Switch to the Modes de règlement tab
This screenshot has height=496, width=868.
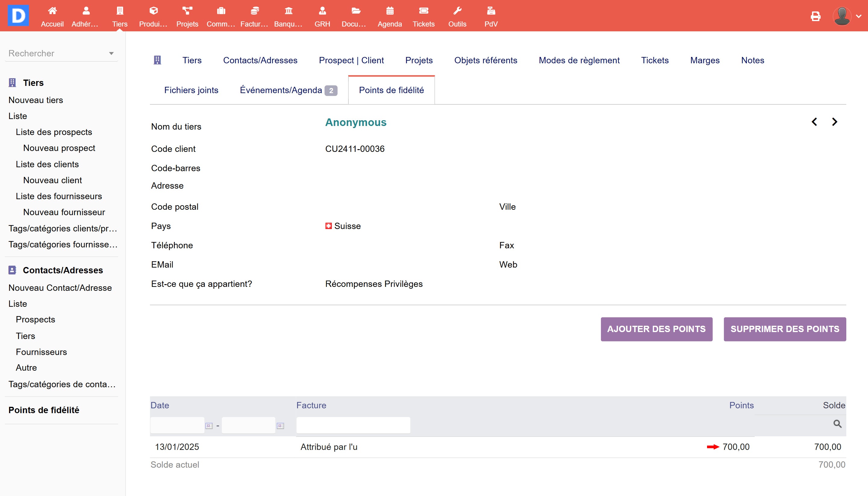(x=579, y=60)
